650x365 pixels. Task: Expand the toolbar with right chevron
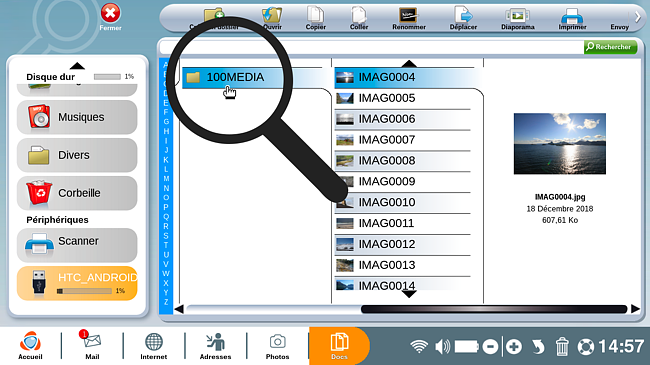point(638,17)
